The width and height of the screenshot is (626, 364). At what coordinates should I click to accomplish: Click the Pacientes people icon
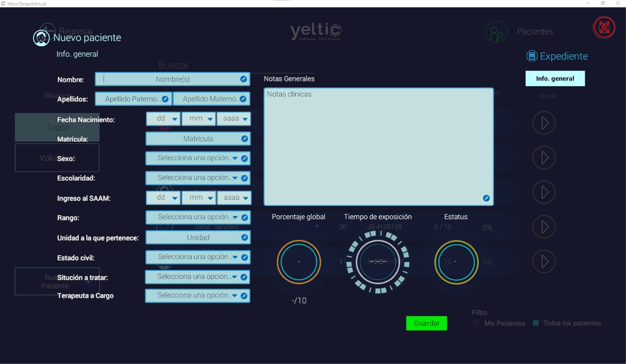click(496, 32)
